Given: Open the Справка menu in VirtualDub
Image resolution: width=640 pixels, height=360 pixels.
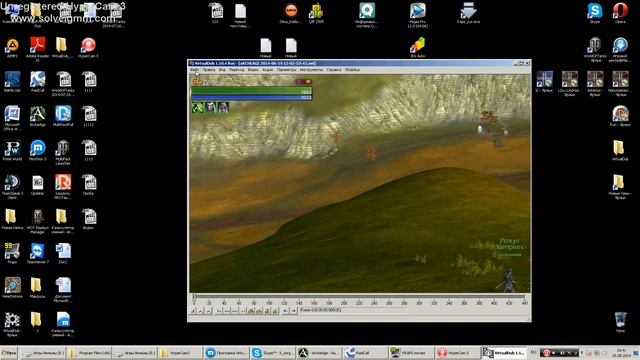Looking at the screenshot, I should [x=334, y=70].
